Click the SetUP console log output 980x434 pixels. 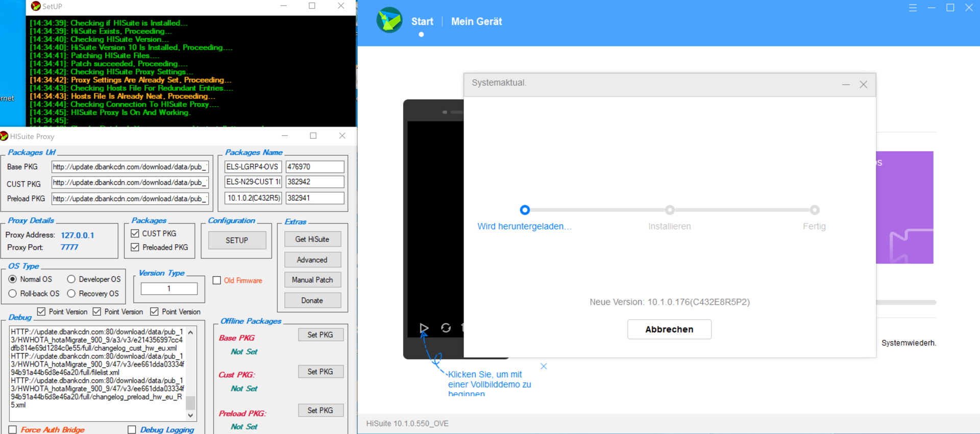(x=191, y=71)
